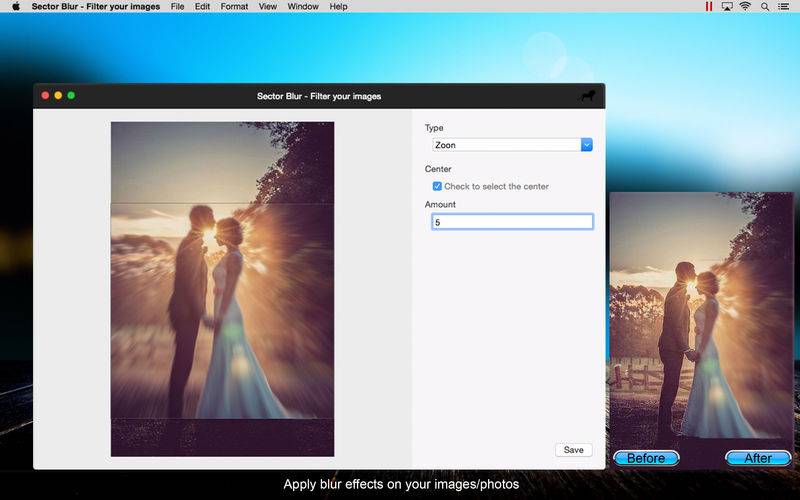
Task: Close the Sector Blur window
Action: point(45,95)
